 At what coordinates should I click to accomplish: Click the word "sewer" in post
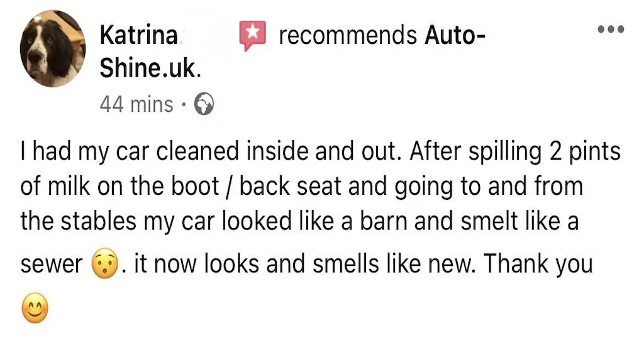click(x=52, y=264)
